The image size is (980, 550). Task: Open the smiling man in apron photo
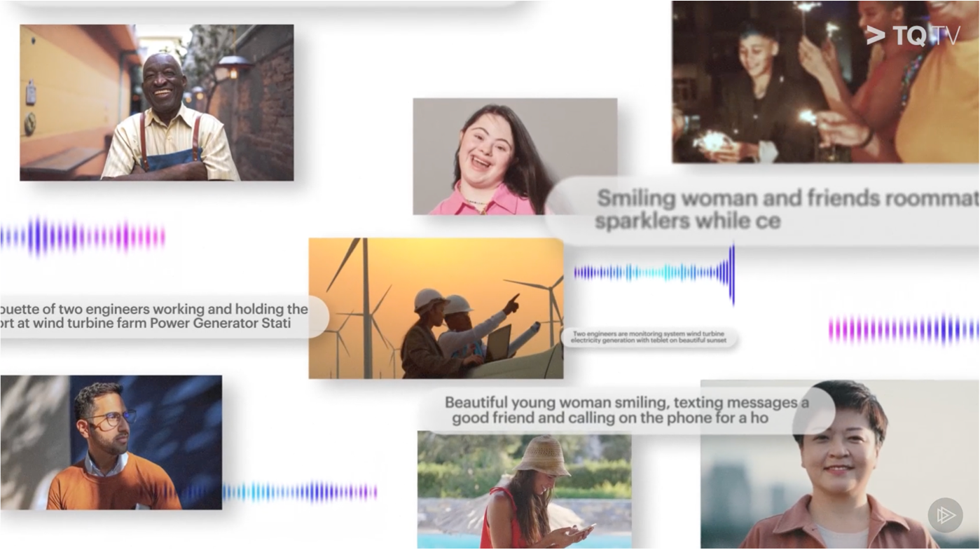(x=156, y=103)
